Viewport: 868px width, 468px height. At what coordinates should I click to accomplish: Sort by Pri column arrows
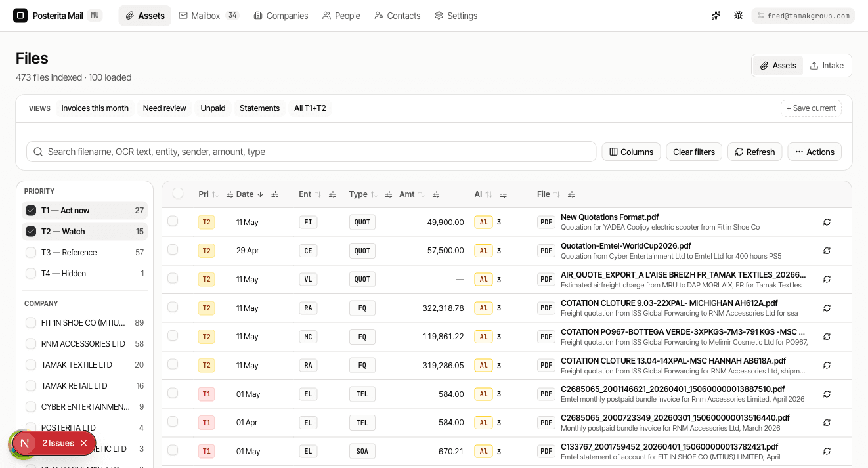pos(215,194)
